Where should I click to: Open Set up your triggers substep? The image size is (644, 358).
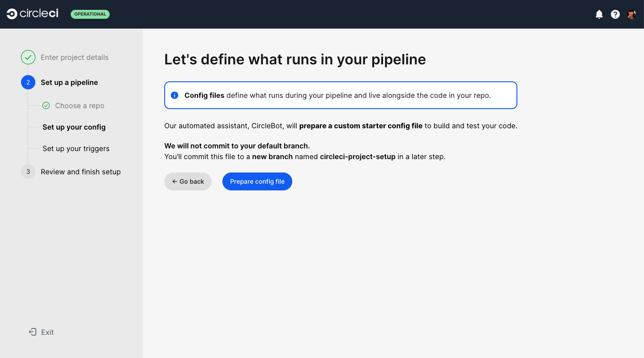click(76, 148)
